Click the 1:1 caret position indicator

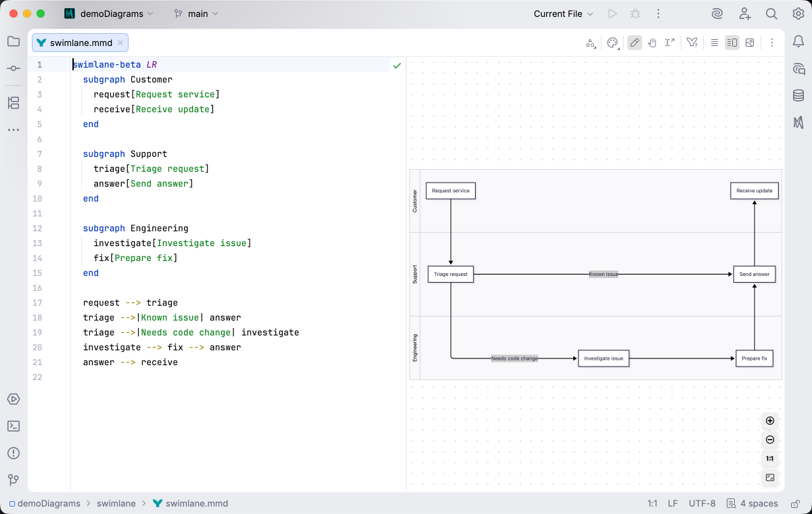click(652, 503)
